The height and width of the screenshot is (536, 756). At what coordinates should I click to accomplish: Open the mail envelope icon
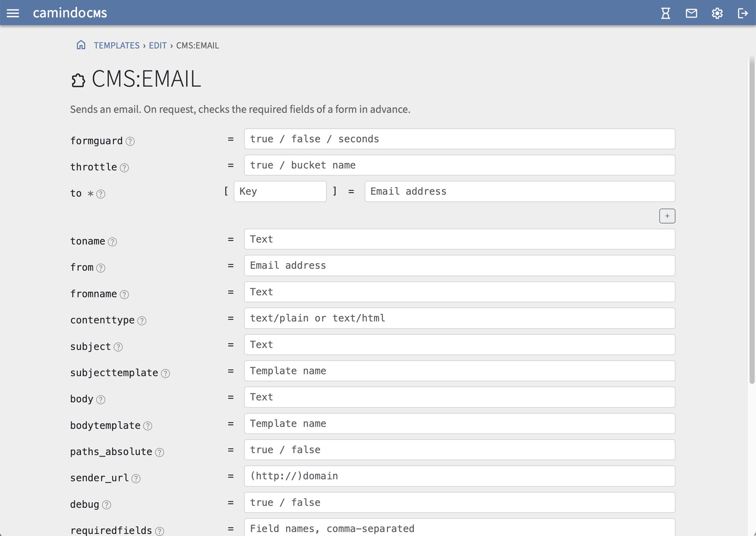click(x=691, y=13)
